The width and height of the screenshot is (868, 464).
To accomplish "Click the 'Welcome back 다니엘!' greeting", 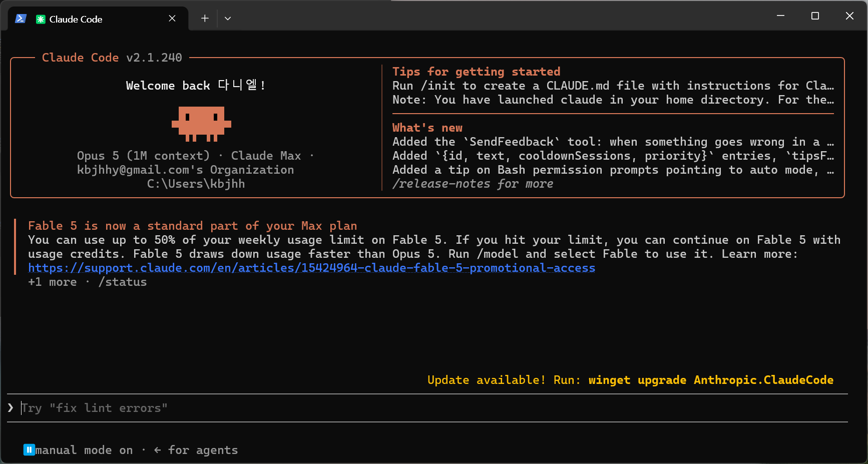I will [x=196, y=86].
